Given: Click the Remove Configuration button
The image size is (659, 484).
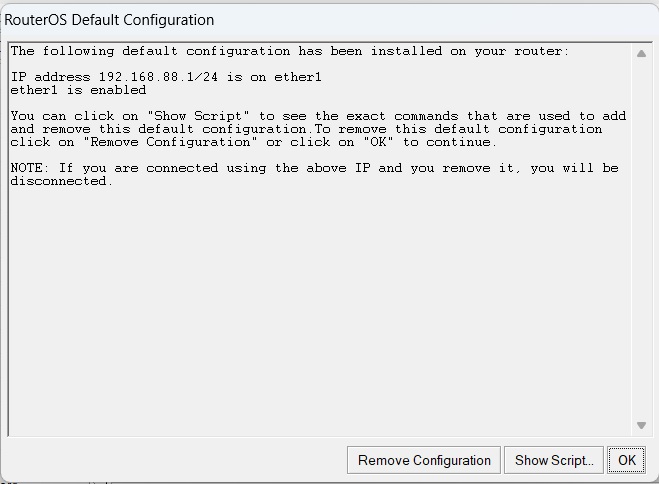Looking at the screenshot, I should 424,460.
